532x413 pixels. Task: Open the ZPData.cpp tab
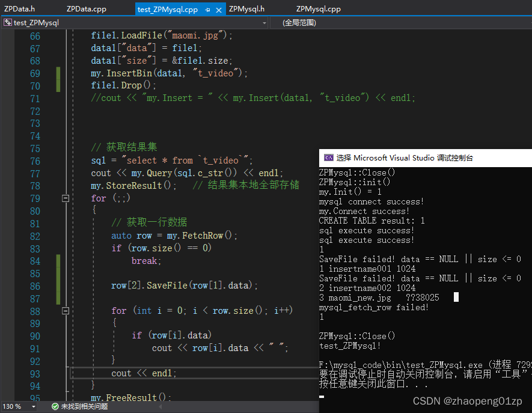[x=86, y=9]
